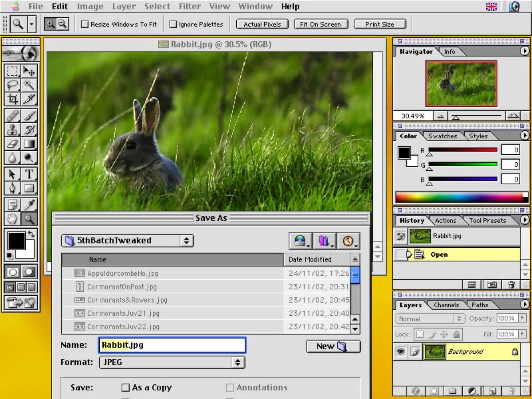Click the History panel camera snapshot icon
Screen dimensions: 532x399
[492, 285]
